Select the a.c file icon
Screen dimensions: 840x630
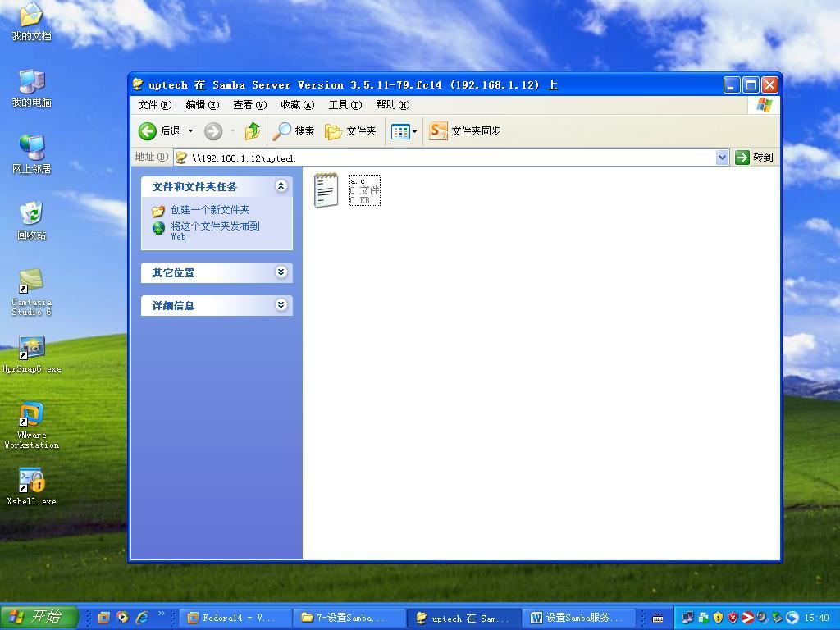[326, 190]
